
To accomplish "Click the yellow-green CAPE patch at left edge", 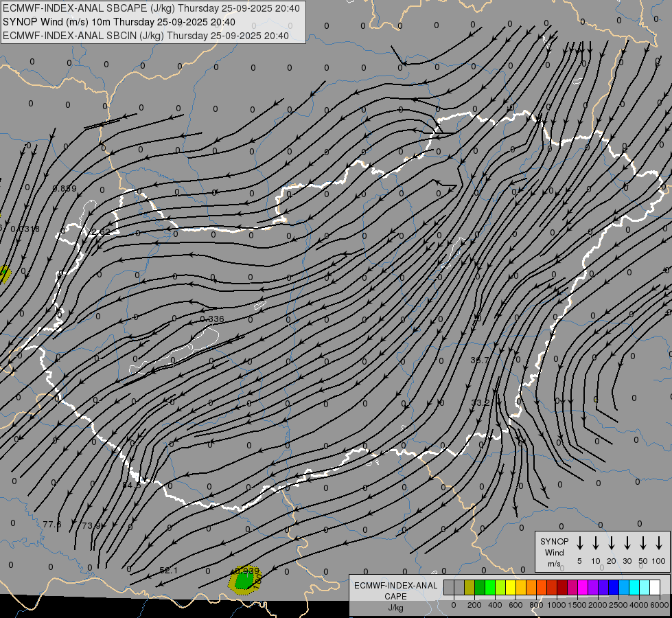I will point(4,273).
